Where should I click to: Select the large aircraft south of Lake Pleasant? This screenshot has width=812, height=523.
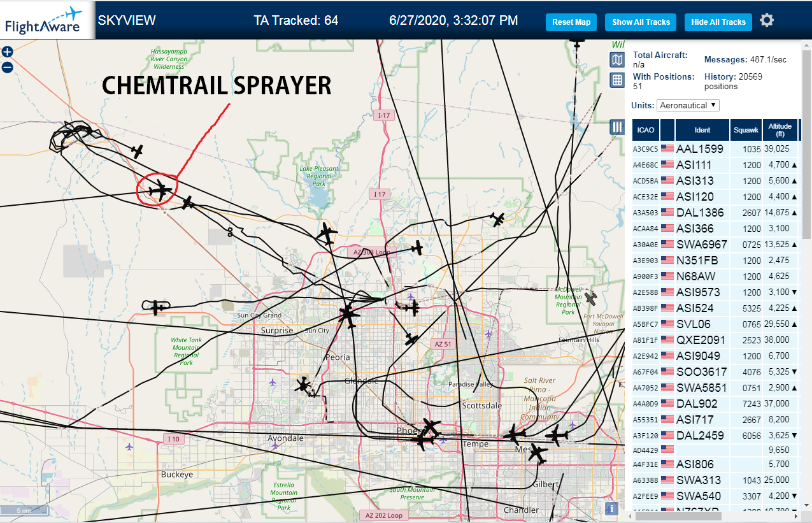point(327,234)
